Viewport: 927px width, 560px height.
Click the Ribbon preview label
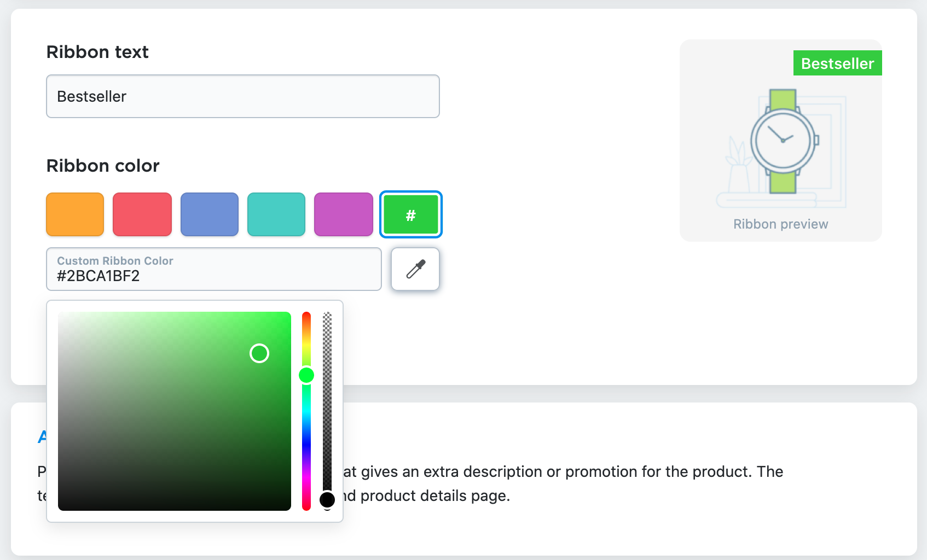click(780, 224)
